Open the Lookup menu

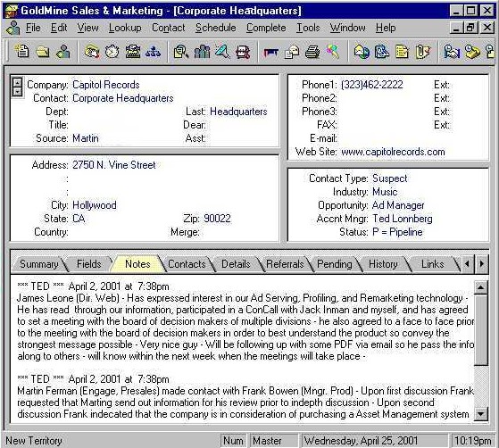pos(125,28)
